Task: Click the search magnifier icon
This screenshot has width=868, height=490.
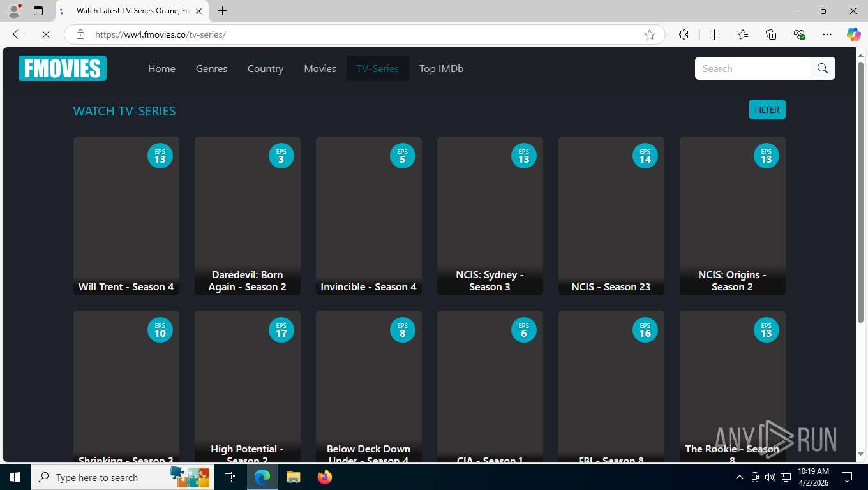Action: (x=823, y=68)
